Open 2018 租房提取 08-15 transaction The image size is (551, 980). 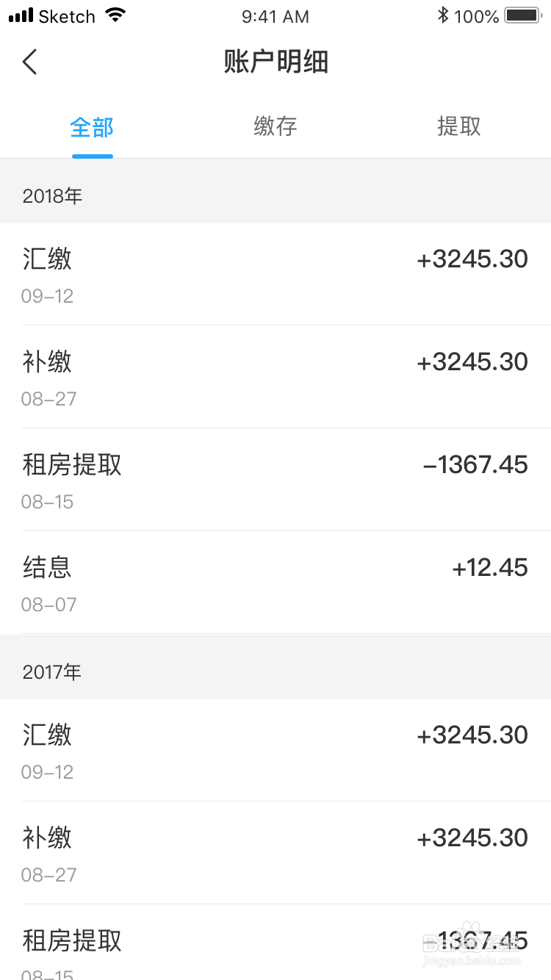275,480
